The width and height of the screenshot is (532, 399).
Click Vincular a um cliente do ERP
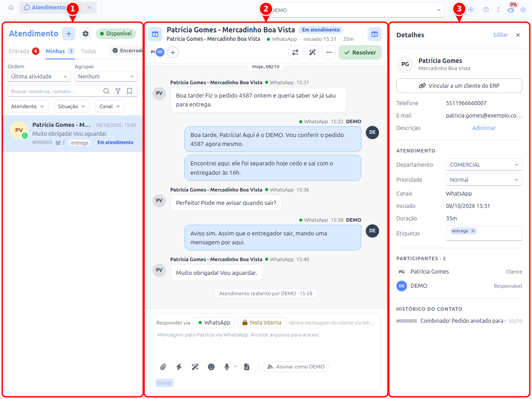coord(459,86)
